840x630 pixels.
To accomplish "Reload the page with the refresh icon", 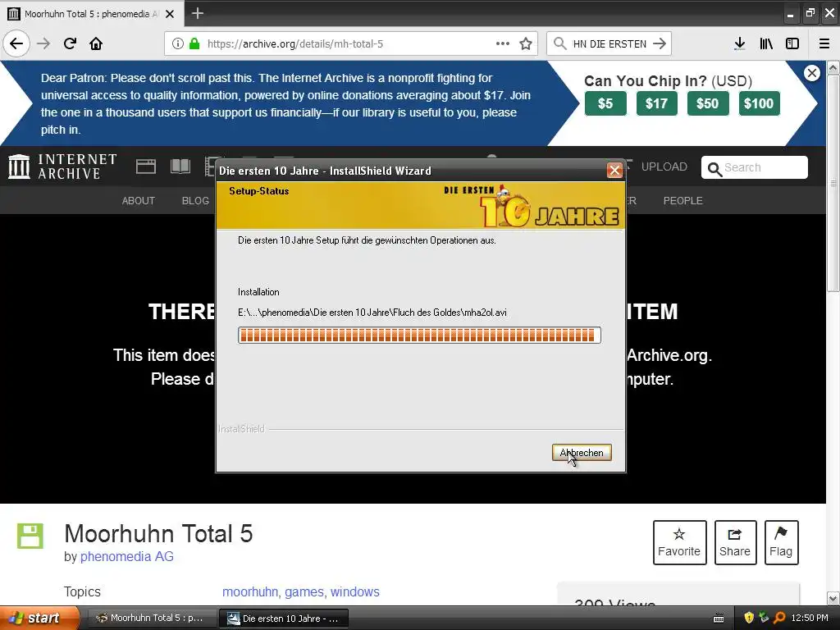I will [x=70, y=43].
